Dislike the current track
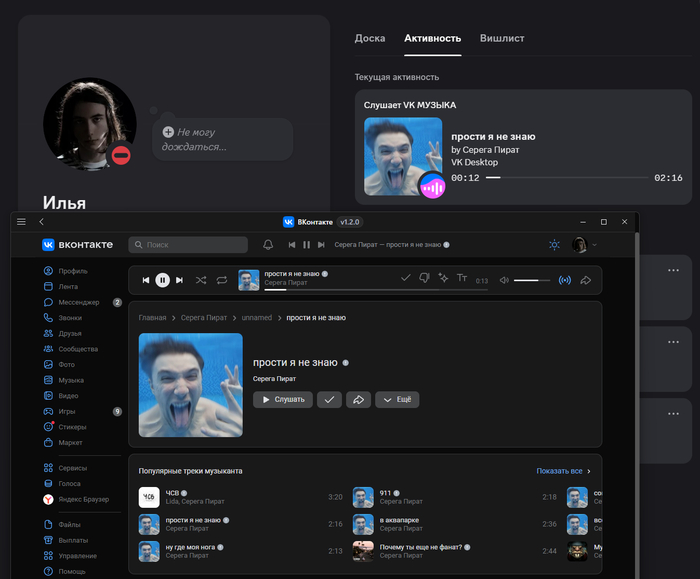Image resolution: width=700 pixels, height=579 pixels. tap(424, 278)
